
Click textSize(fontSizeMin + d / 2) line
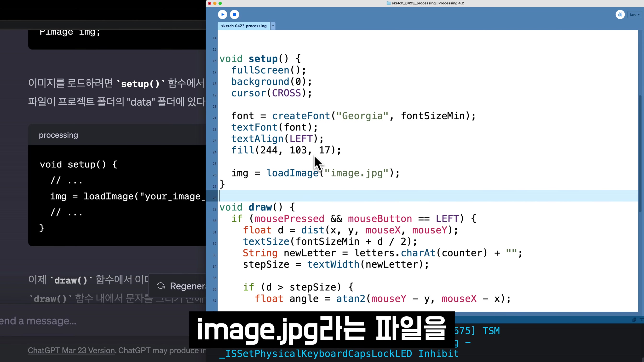330,242
